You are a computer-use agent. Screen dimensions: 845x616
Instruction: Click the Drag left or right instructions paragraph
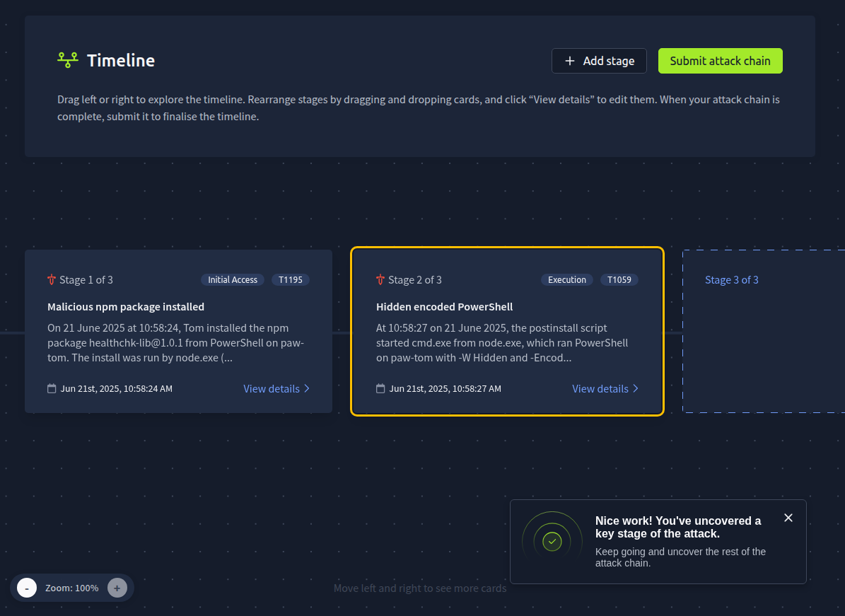point(419,107)
